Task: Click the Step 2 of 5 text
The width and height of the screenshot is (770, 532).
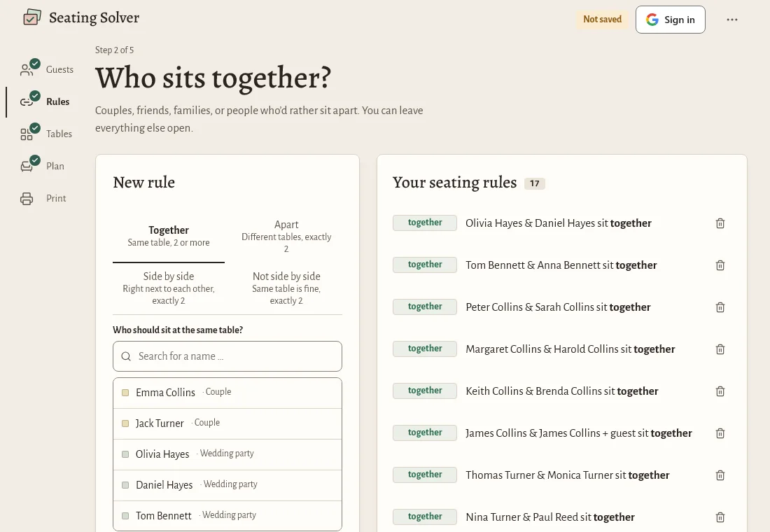Action: tap(114, 50)
